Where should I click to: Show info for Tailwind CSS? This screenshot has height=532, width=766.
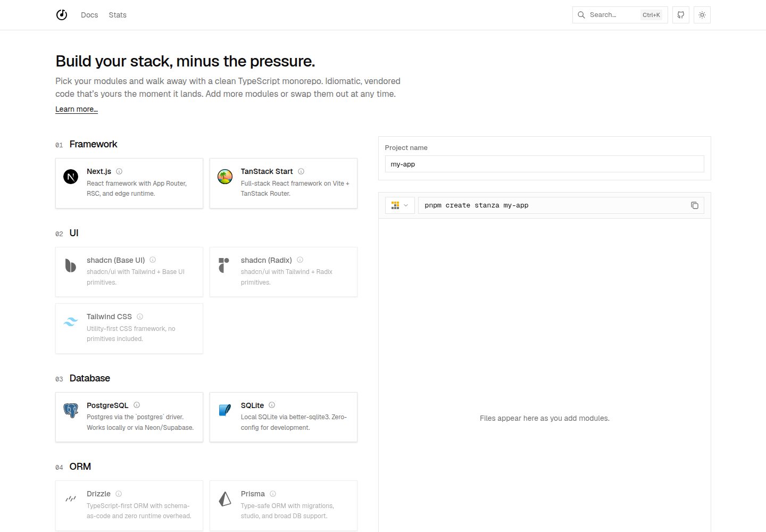pos(140,317)
